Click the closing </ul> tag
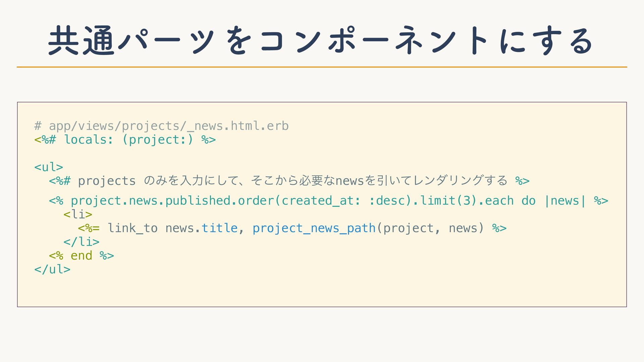Screen dimensions: 644x362 click(52, 269)
